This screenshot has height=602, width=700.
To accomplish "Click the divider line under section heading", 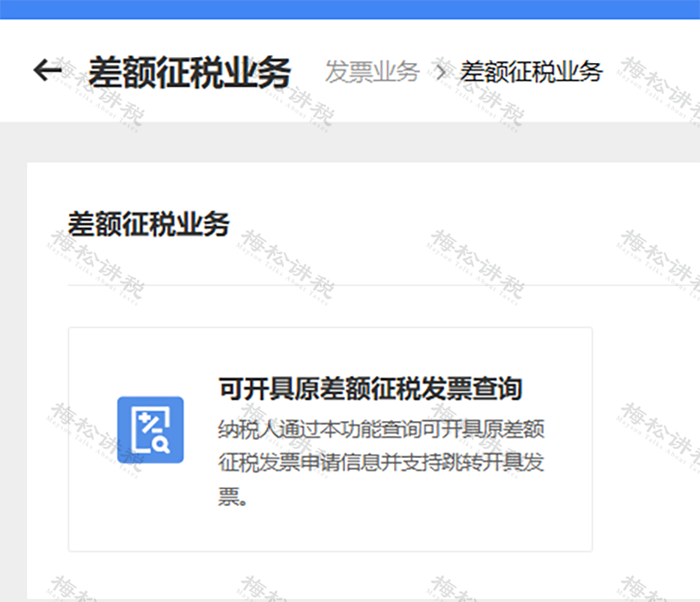I will pos(350,285).
